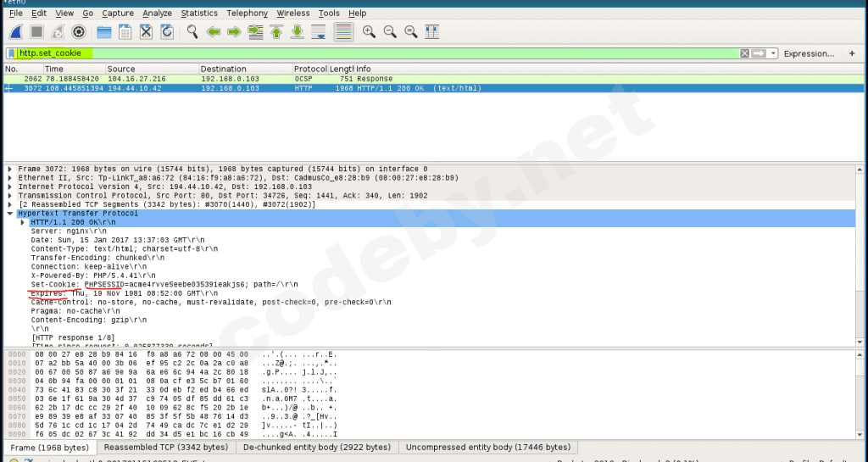Go to a specific packet number
Viewport: 868px width, 462px height.
coord(255,32)
